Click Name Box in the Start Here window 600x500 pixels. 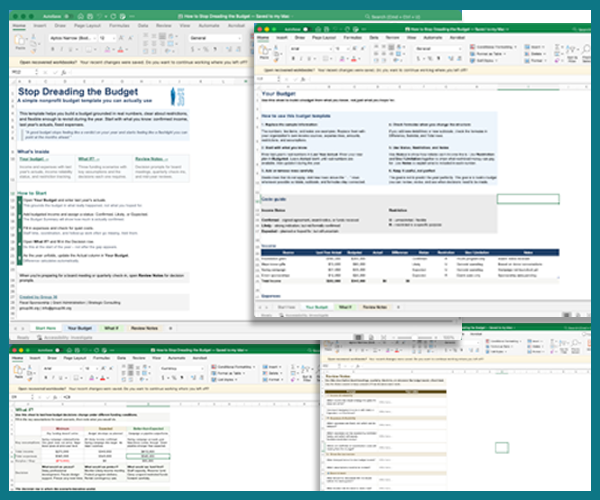click(23, 72)
